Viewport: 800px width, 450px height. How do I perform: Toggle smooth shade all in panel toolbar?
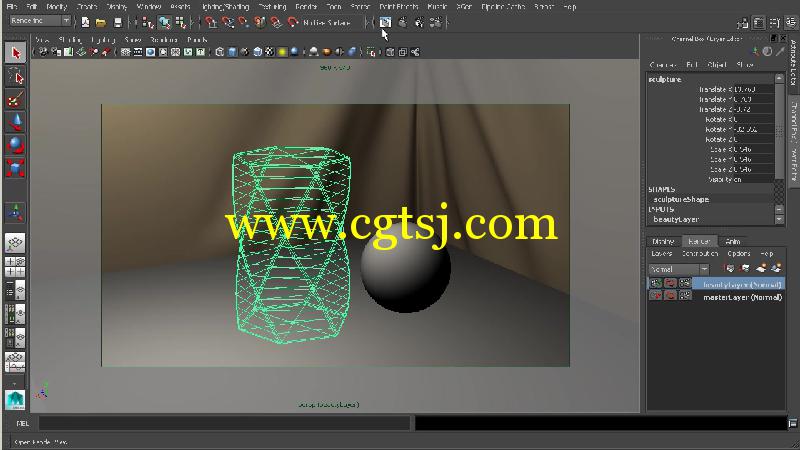(x=232, y=52)
